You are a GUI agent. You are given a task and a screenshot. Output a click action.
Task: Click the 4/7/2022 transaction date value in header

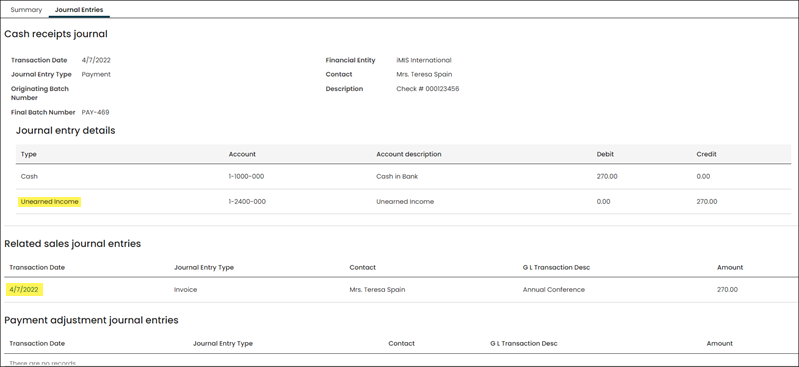[96, 60]
